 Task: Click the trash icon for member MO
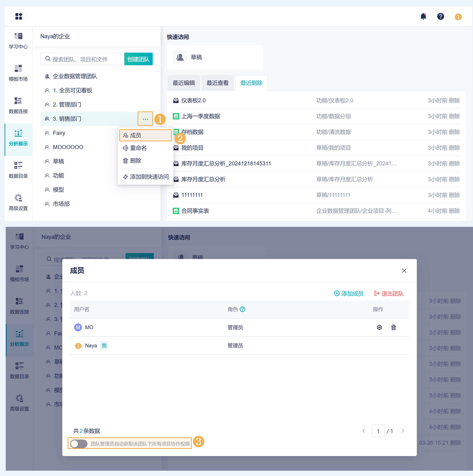[x=393, y=327]
